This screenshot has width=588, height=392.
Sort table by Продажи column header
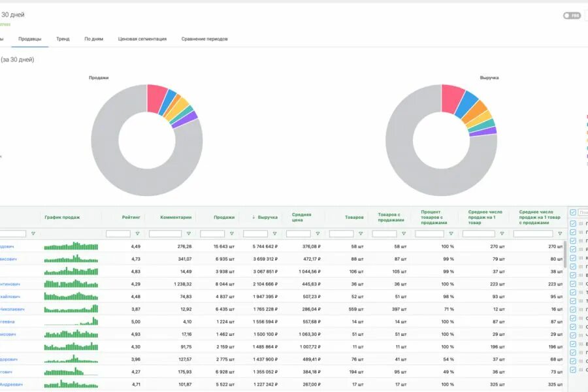224,217
